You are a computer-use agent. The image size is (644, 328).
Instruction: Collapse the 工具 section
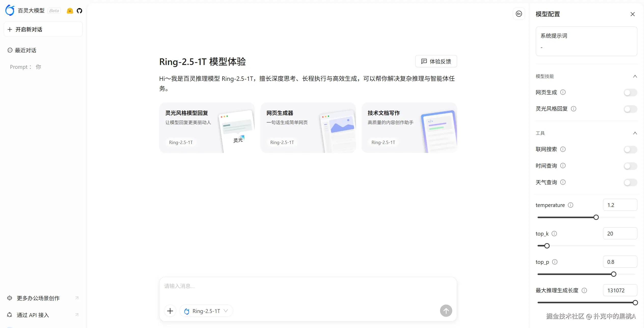pos(635,133)
